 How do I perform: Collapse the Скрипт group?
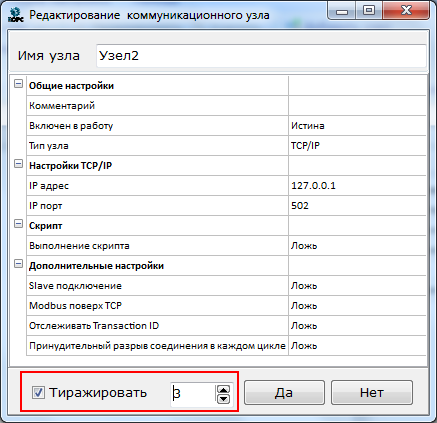[x=18, y=224]
